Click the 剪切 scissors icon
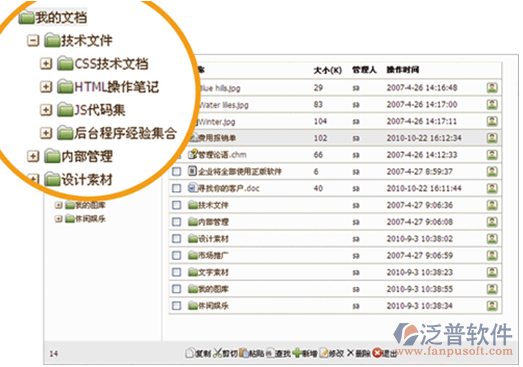The image size is (523, 367). point(218,353)
